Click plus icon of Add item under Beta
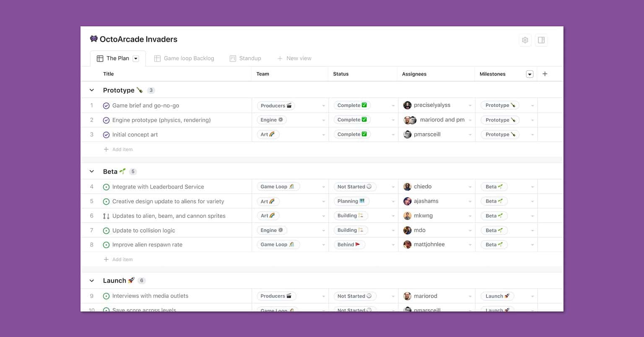 tap(106, 259)
